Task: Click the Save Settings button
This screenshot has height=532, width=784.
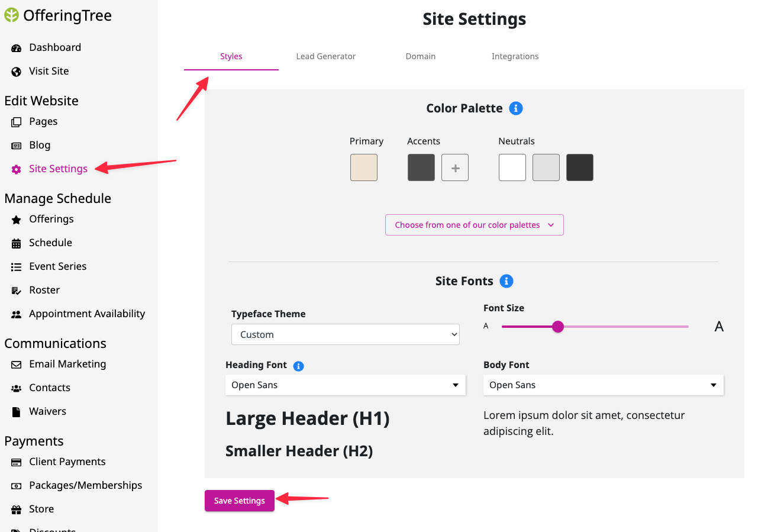Action: pos(240,501)
